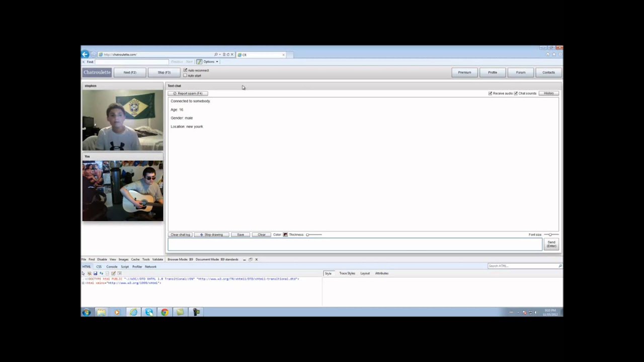Click the Stop drawing button
The height and width of the screenshot is (362, 644).
pos(211,235)
